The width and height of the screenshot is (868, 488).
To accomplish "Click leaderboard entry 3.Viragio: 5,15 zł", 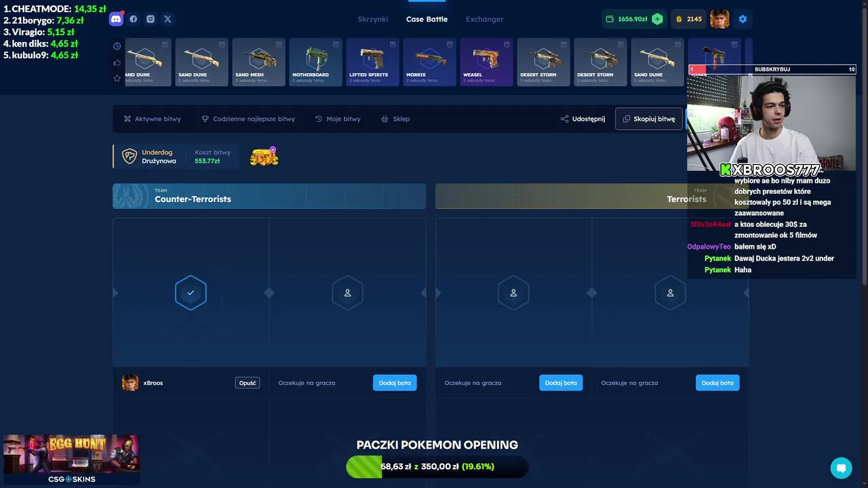I will pyautogui.click(x=39, y=32).
